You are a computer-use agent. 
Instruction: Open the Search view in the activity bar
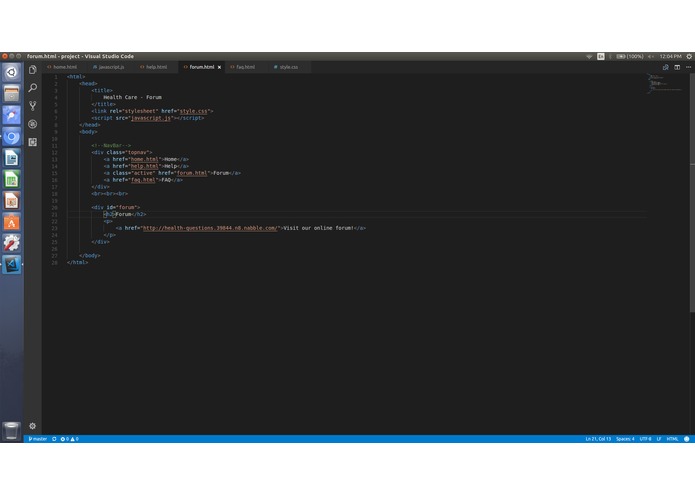coord(32,88)
